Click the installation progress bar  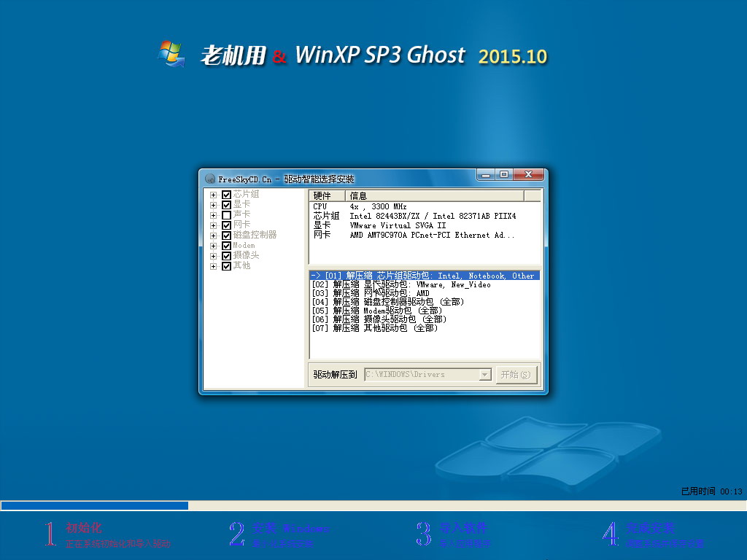373,506
